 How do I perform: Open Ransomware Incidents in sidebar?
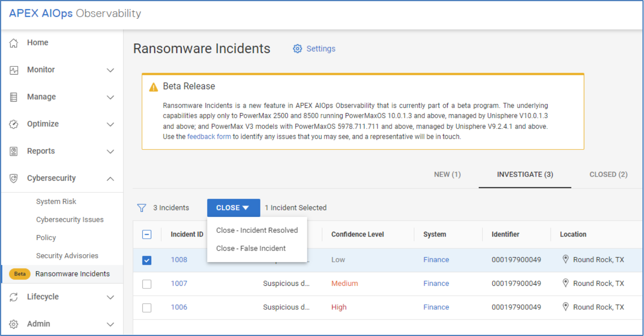73,274
